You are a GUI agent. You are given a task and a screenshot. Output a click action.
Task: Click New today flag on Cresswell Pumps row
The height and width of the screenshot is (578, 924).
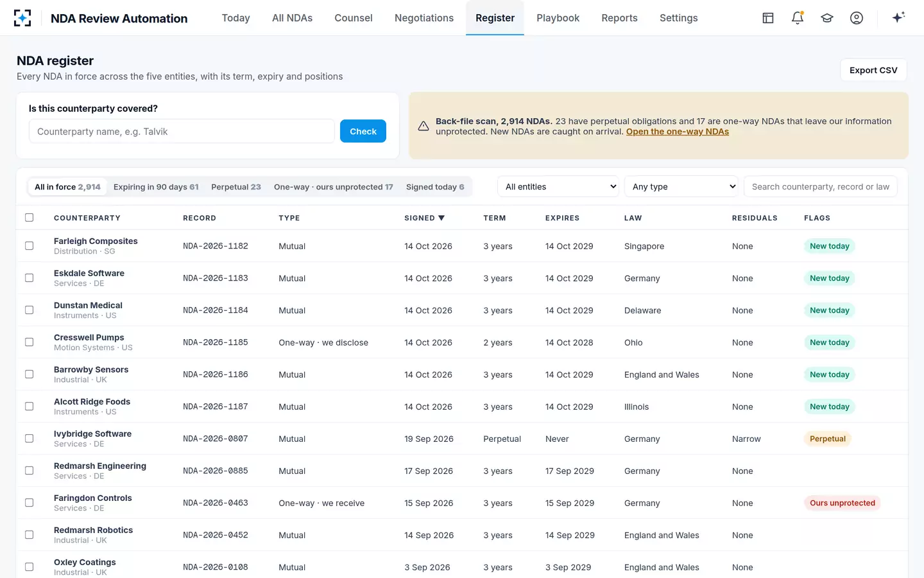(830, 342)
